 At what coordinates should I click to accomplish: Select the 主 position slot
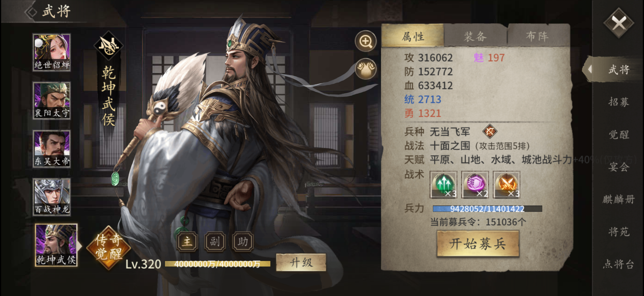tap(187, 241)
